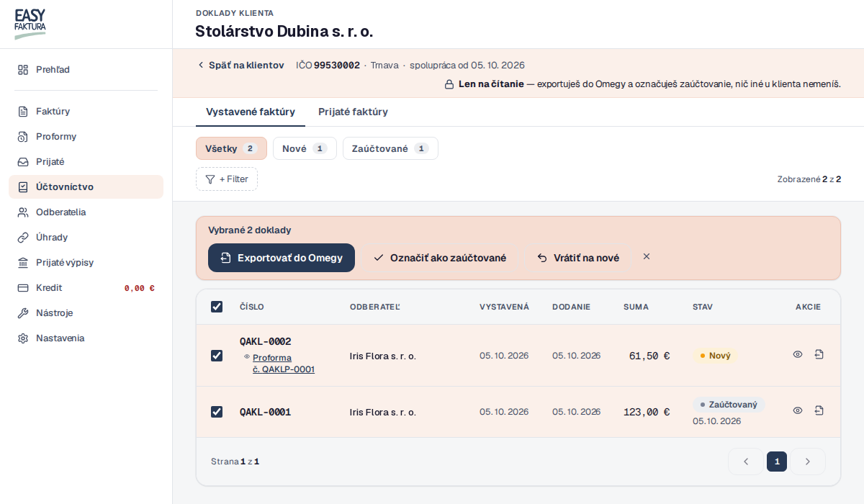Screen dimensions: 864x504
Task: Click the IČO number 99530002
Action: pos(337,65)
